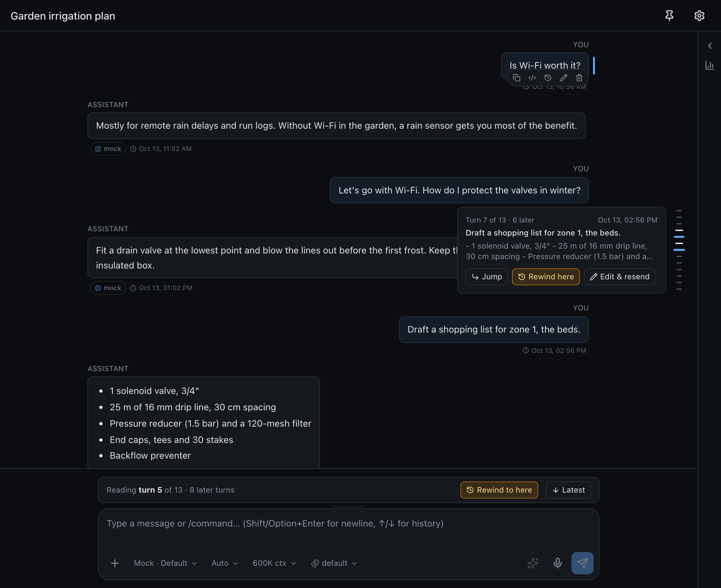721x588 pixels.
Task: Open the stats bar chart panel icon
Action: point(710,65)
